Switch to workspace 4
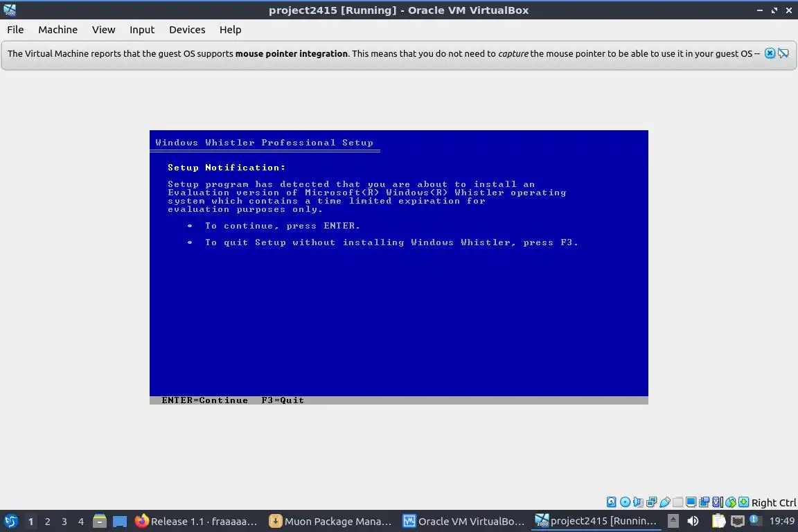 point(81,522)
